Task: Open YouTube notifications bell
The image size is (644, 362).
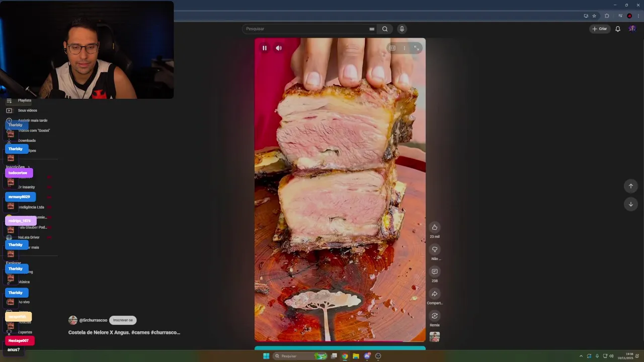Action: (618, 29)
